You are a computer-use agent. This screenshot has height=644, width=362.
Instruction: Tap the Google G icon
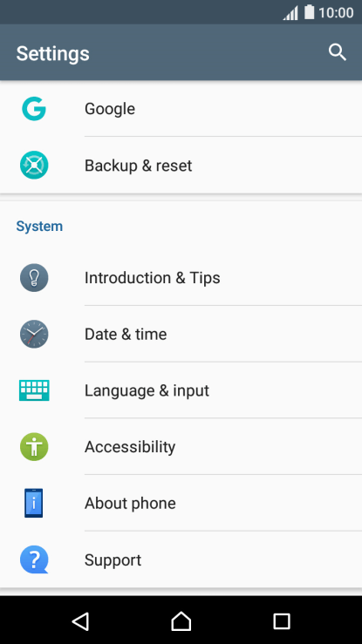[x=34, y=109]
